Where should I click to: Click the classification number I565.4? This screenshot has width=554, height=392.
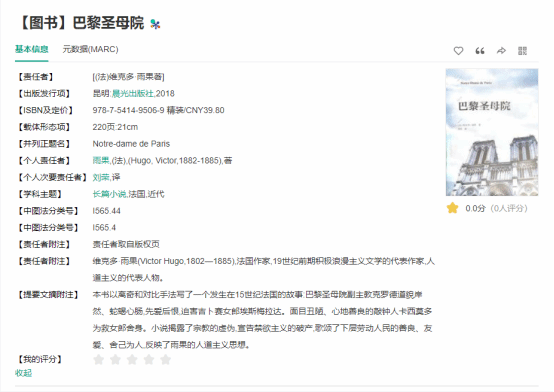(x=104, y=228)
